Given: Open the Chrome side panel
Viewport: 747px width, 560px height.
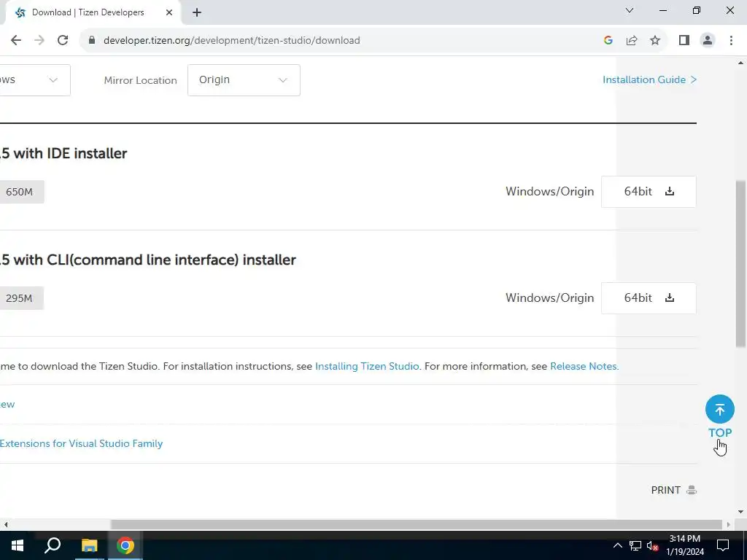Looking at the screenshot, I should point(684,41).
